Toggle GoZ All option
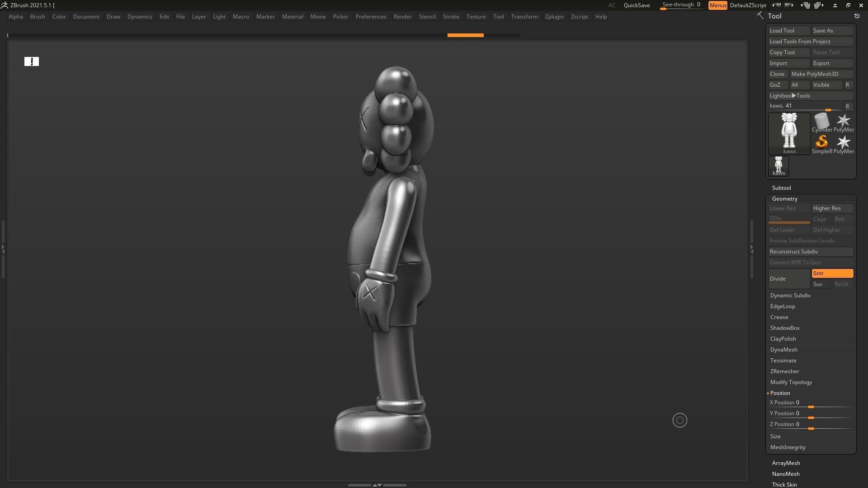 pos(799,85)
